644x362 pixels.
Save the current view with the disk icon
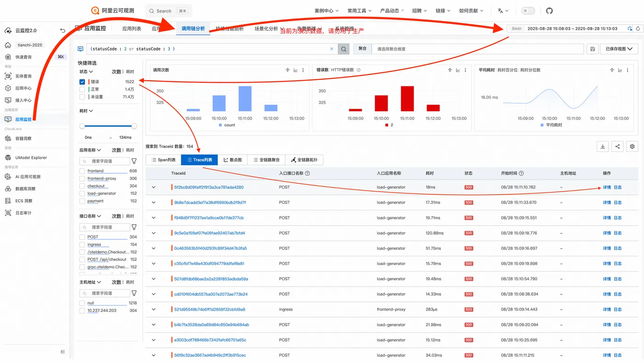(x=592, y=49)
